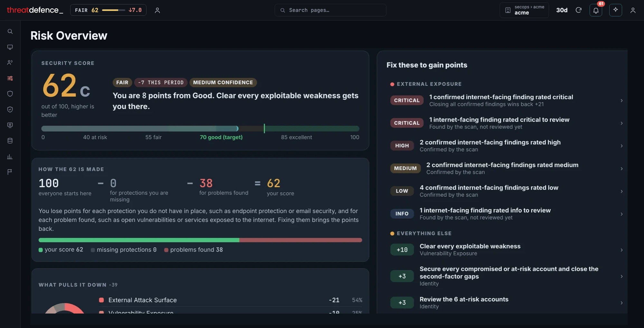The width and height of the screenshot is (644, 328).
Task: Open the sparkle AI assistant button
Action: [615, 10]
